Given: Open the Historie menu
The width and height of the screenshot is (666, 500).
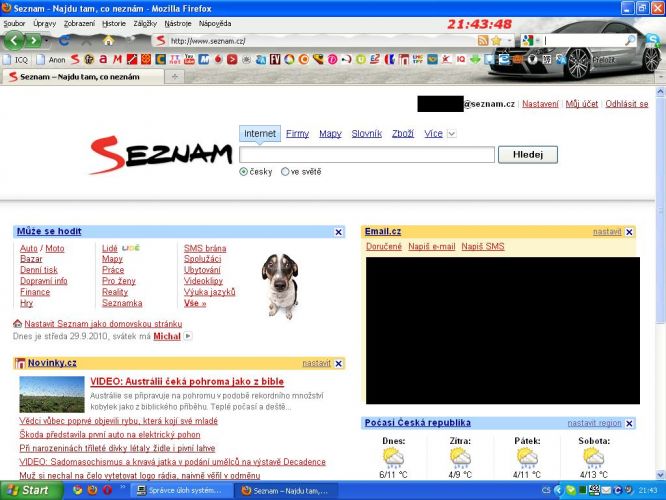Looking at the screenshot, I should (x=114, y=24).
